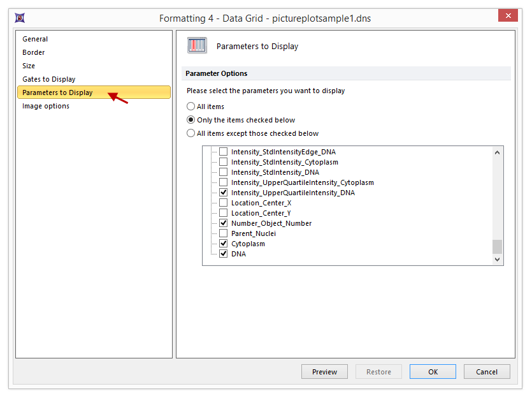Screen dimensions: 532x398
Task: Click the data grid icon beside Parameters to Display
Action: point(197,46)
